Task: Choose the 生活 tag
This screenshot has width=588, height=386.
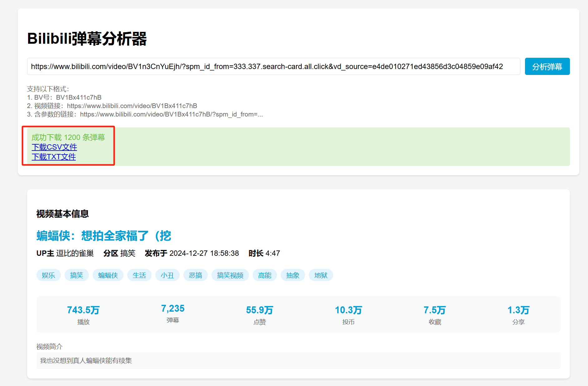Action: (x=139, y=275)
